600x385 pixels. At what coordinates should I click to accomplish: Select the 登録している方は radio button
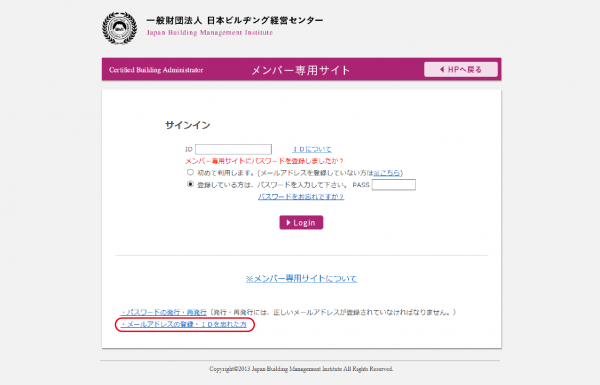tap(190, 184)
